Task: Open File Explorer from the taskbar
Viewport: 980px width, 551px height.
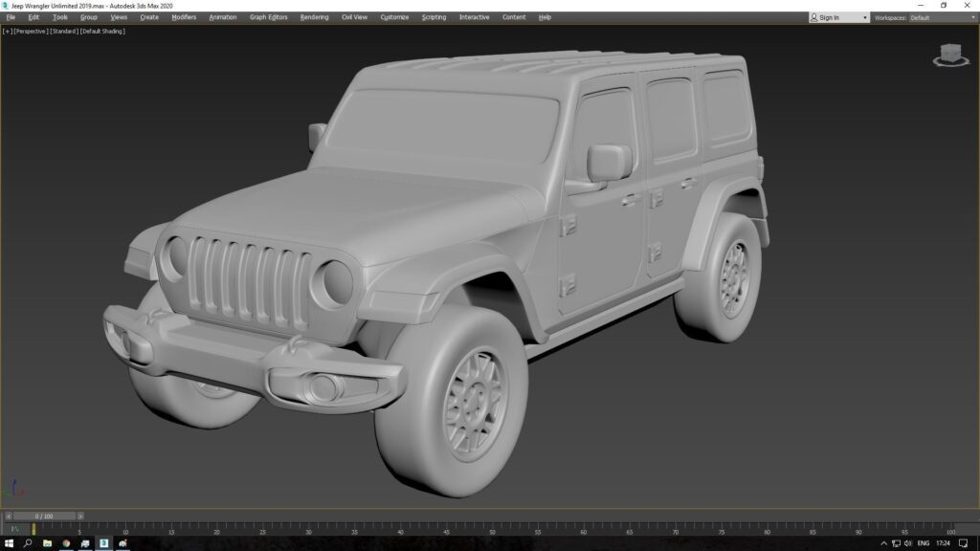Action: (47, 543)
